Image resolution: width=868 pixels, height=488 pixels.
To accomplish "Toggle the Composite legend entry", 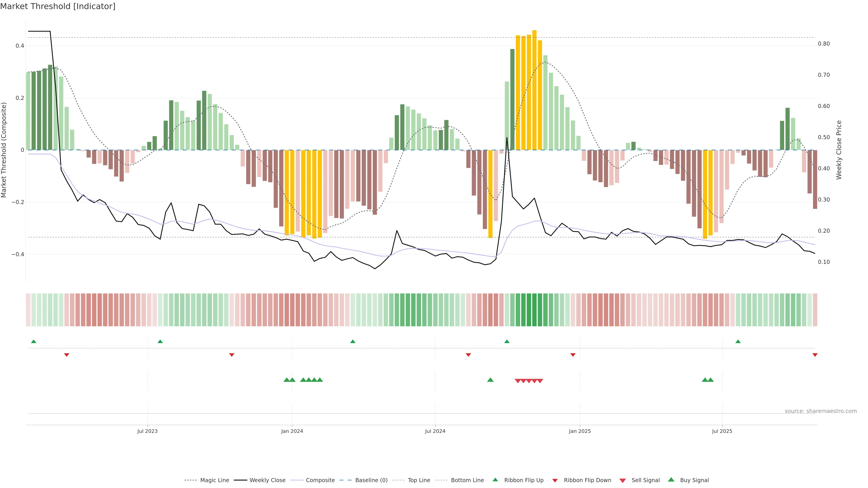I will point(320,480).
